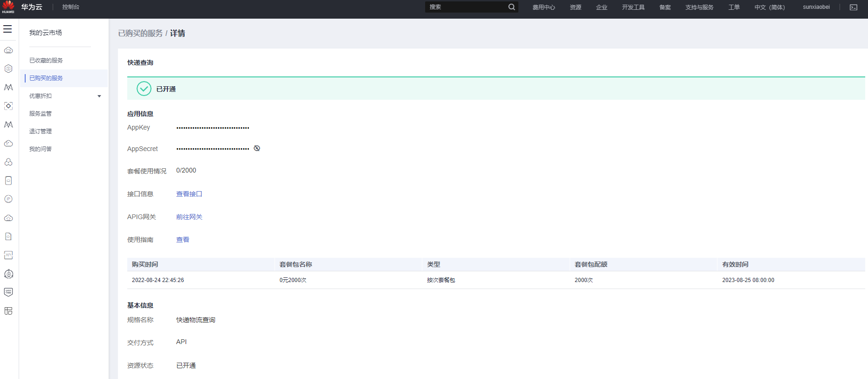The height and width of the screenshot is (379, 868).
Task: Open the 资源 top menu
Action: 575,7
